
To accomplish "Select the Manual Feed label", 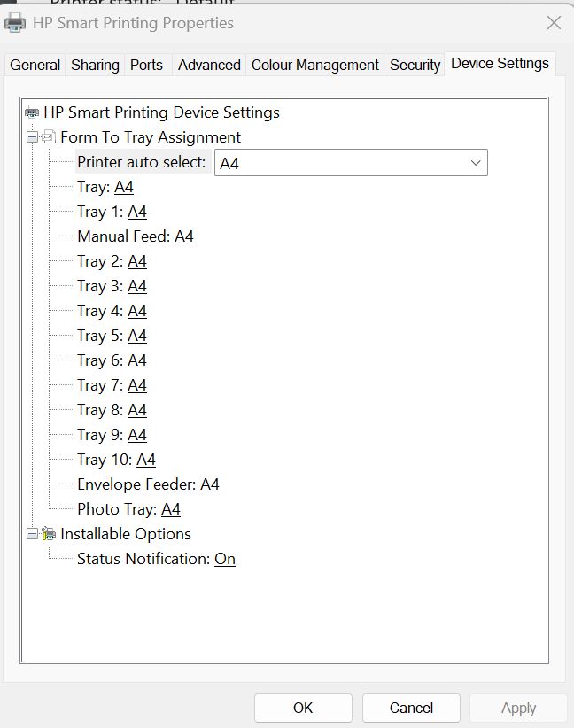I will tap(123, 236).
